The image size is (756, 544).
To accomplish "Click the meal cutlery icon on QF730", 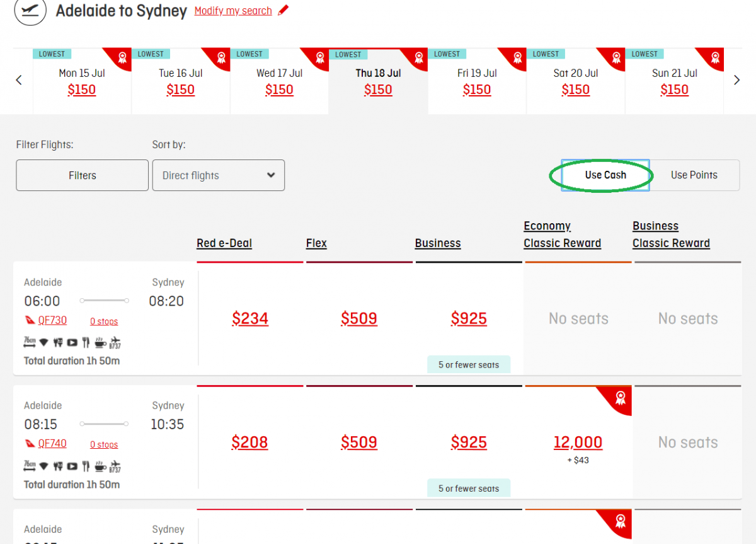I will [x=86, y=343].
